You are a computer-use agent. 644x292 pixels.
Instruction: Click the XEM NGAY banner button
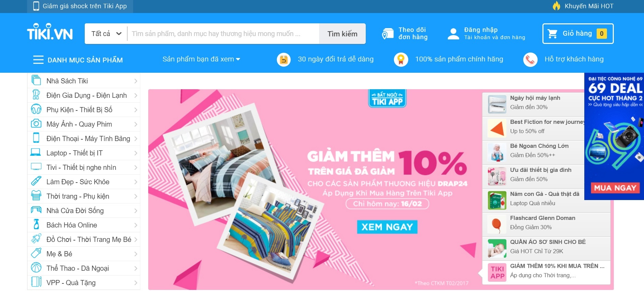[387, 227]
